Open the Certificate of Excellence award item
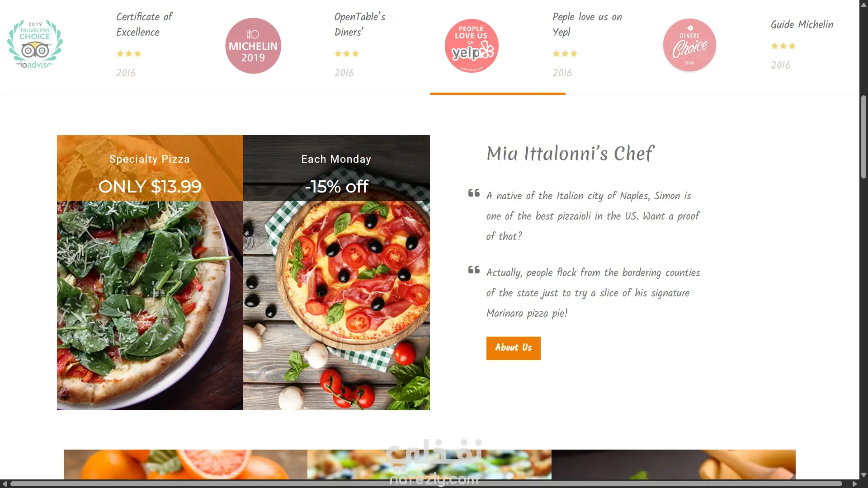This screenshot has height=488, width=868. pyautogui.click(x=144, y=24)
